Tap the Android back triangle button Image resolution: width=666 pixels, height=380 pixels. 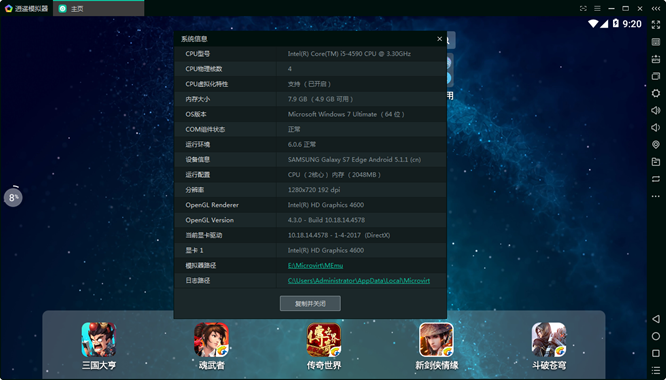pyautogui.click(x=656, y=319)
